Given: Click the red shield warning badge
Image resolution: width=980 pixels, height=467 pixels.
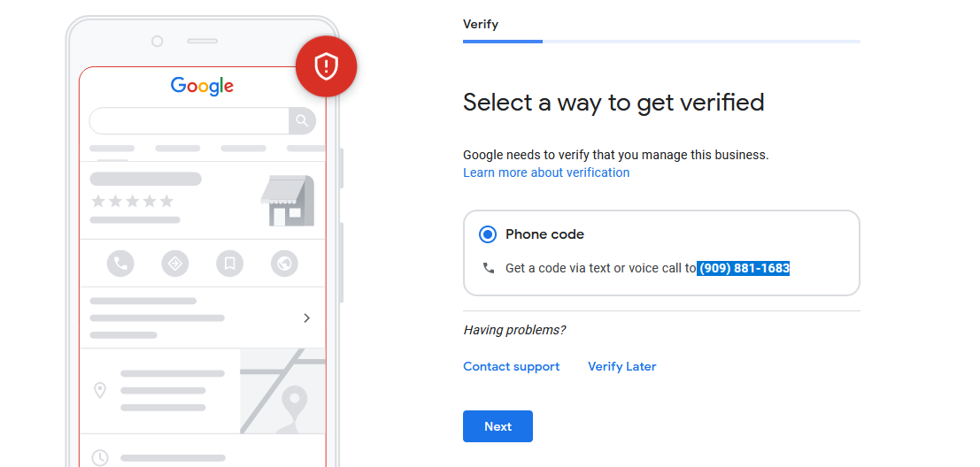Looking at the screenshot, I should pos(326,67).
